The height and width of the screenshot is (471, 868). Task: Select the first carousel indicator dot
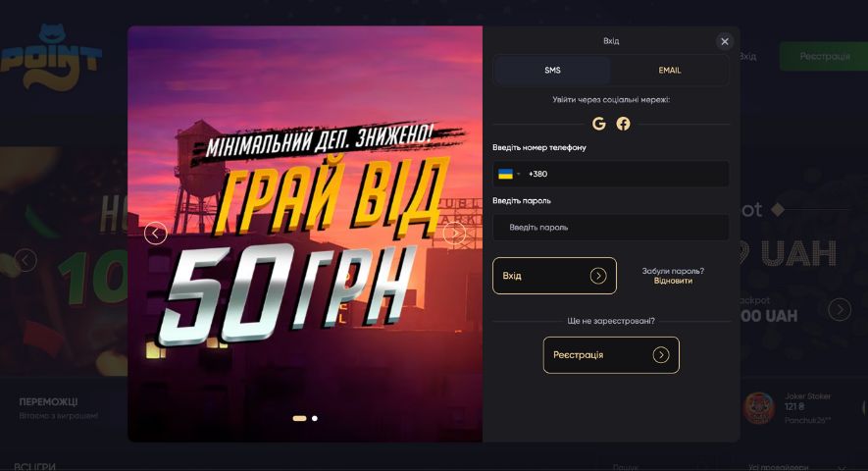[299, 418]
